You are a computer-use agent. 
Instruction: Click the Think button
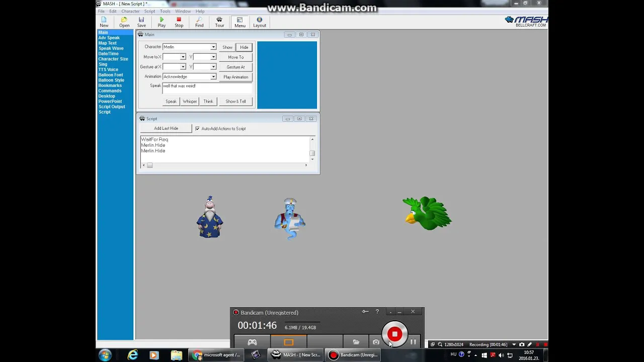point(208,102)
